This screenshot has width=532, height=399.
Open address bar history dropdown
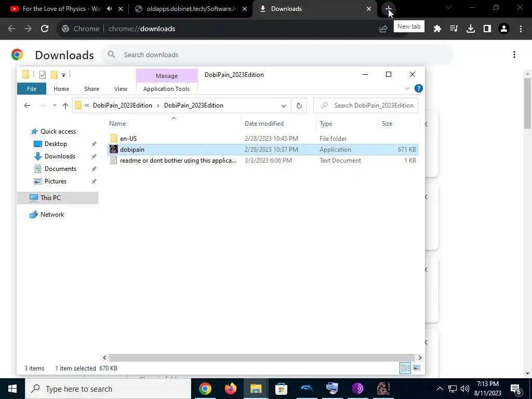pyautogui.click(x=284, y=105)
